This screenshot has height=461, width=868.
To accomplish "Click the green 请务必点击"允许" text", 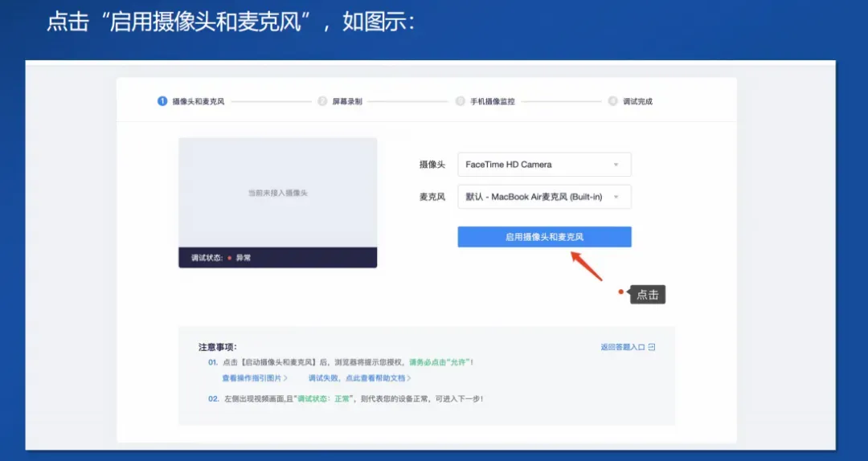I will [440, 362].
